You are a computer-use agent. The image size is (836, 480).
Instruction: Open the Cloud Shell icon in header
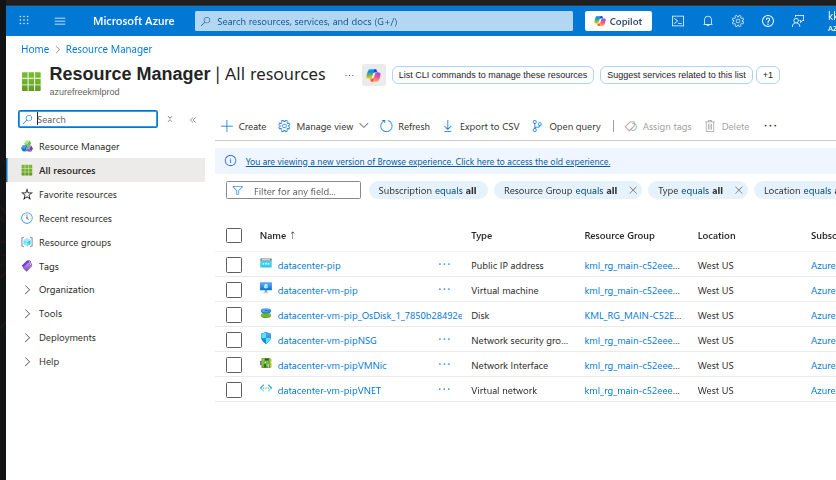click(678, 21)
